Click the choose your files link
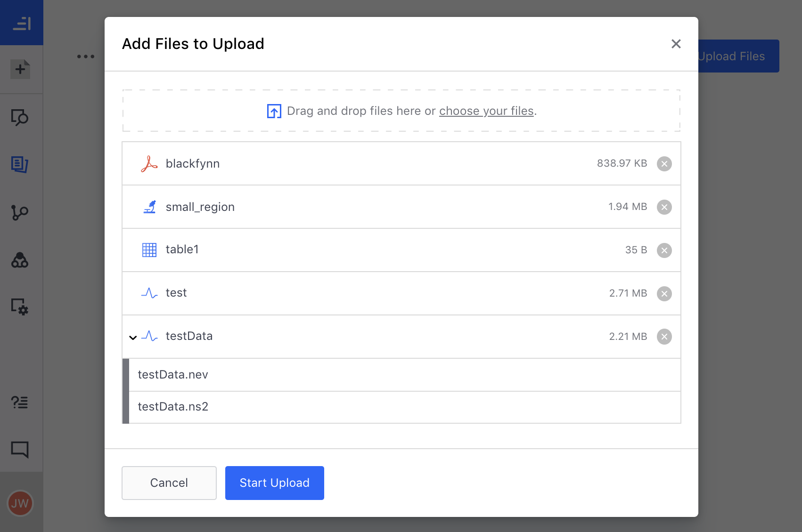This screenshot has height=532, width=802. (x=486, y=111)
